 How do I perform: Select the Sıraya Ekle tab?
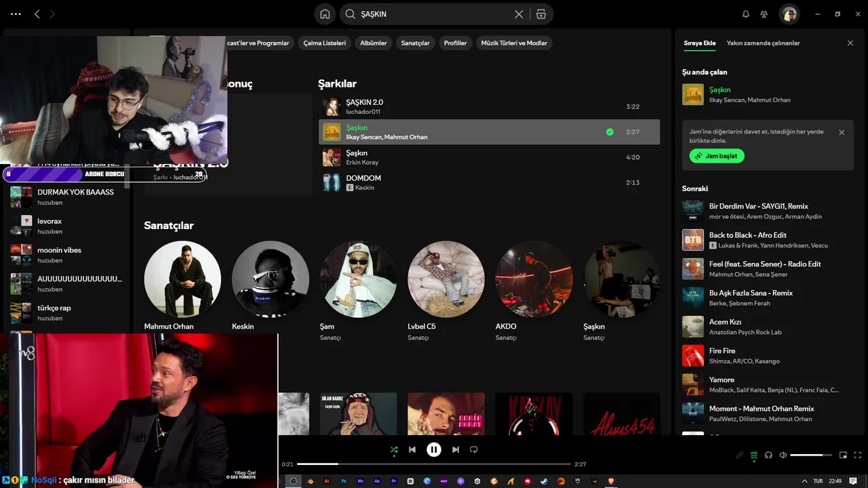click(700, 43)
